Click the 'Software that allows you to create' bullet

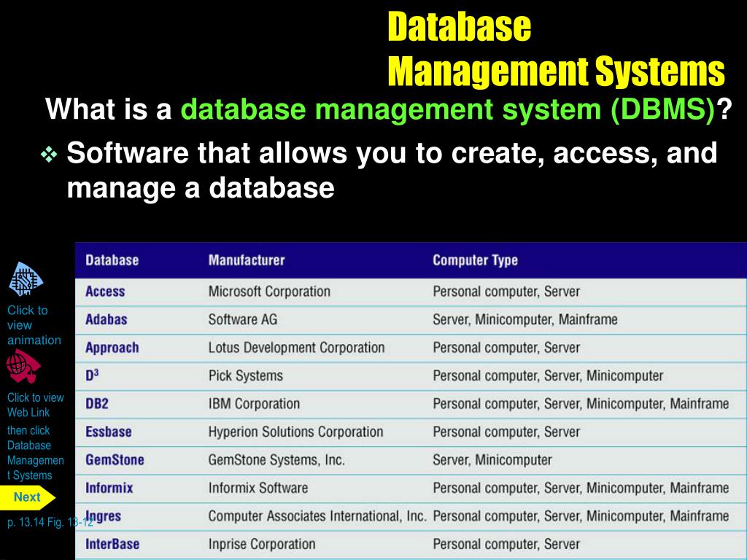pyautogui.click(x=392, y=170)
